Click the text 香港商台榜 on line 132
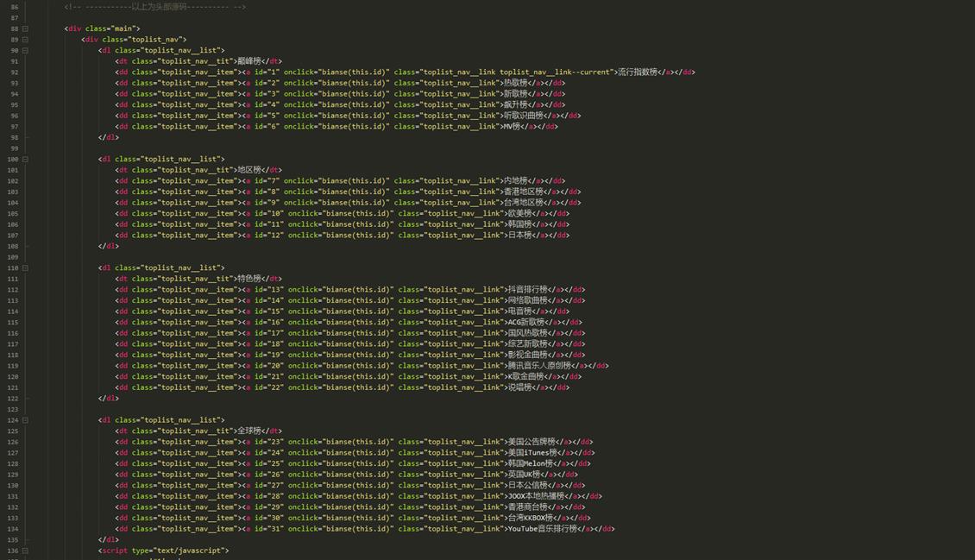The width and height of the screenshot is (975, 560). (x=528, y=507)
